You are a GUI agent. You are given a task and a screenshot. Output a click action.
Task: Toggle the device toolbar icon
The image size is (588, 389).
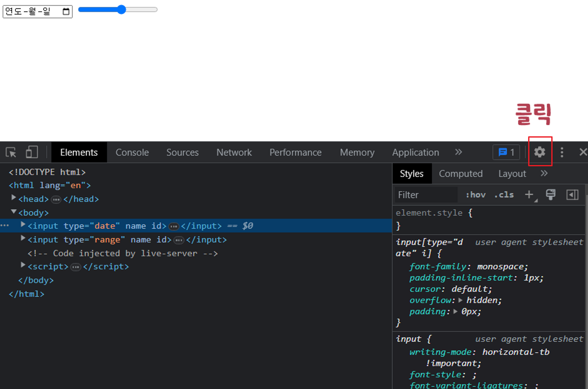[x=32, y=152]
